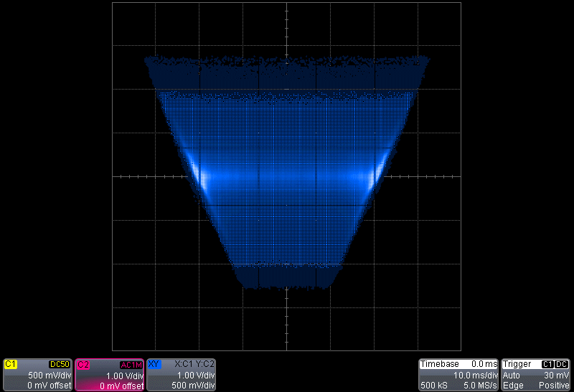574x392 pixels.
Task: Click the 5.0 MS/s sample rate value
Action: pyautogui.click(x=480, y=386)
